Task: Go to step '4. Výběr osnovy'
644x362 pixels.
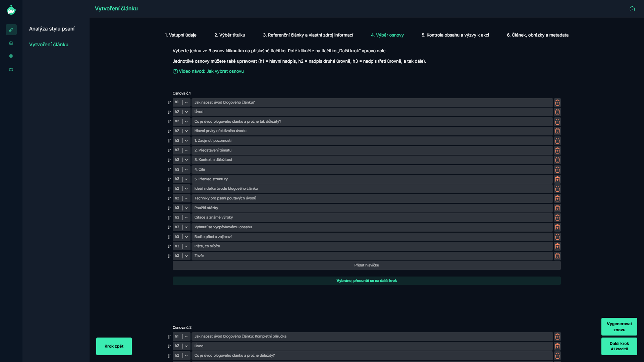Action: pyautogui.click(x=387, y=35)
